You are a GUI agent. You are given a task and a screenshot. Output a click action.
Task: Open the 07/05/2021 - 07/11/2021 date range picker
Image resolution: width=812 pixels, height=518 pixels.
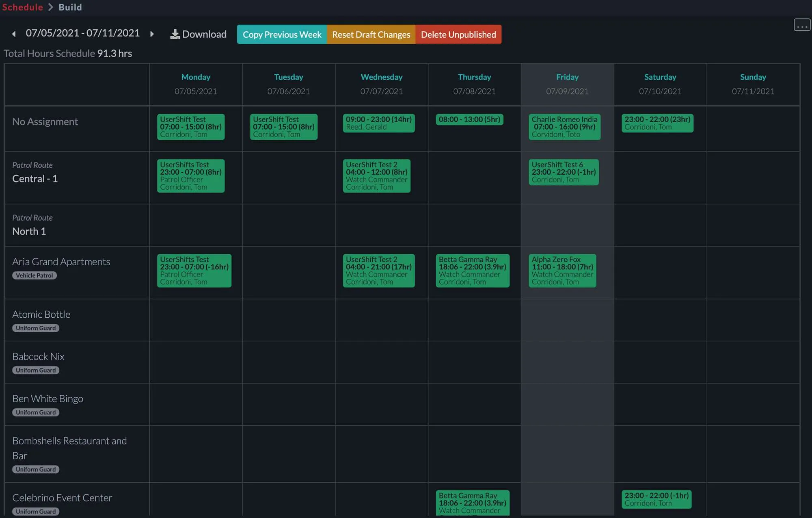coord(82,33)
